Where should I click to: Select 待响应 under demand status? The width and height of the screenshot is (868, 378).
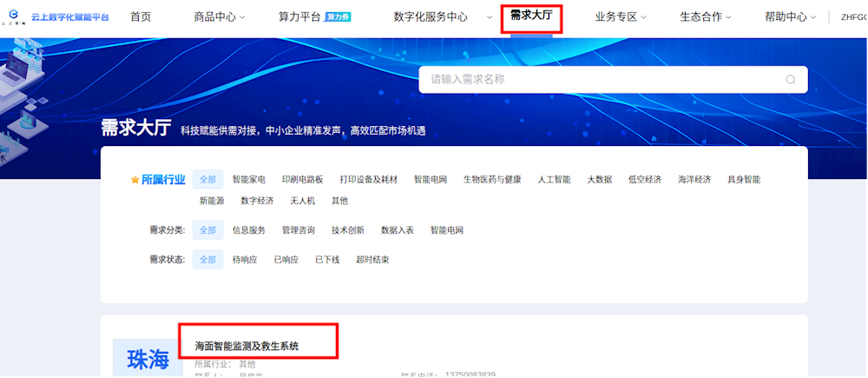(245, 260)
